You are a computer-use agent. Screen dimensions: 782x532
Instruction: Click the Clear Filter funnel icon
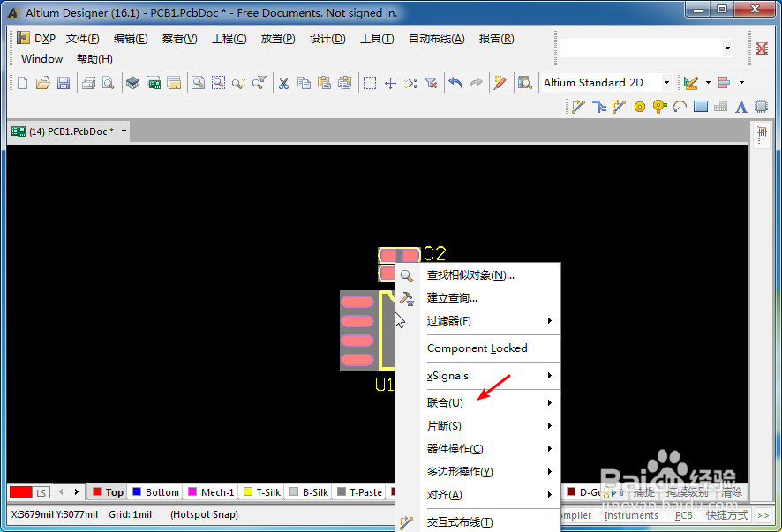(431, 83)
